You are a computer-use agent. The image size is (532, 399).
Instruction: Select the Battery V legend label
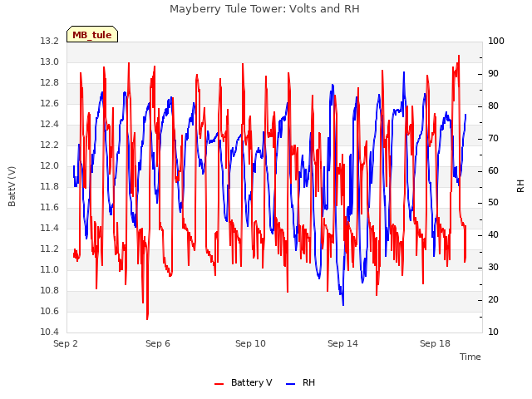point(251,382)
